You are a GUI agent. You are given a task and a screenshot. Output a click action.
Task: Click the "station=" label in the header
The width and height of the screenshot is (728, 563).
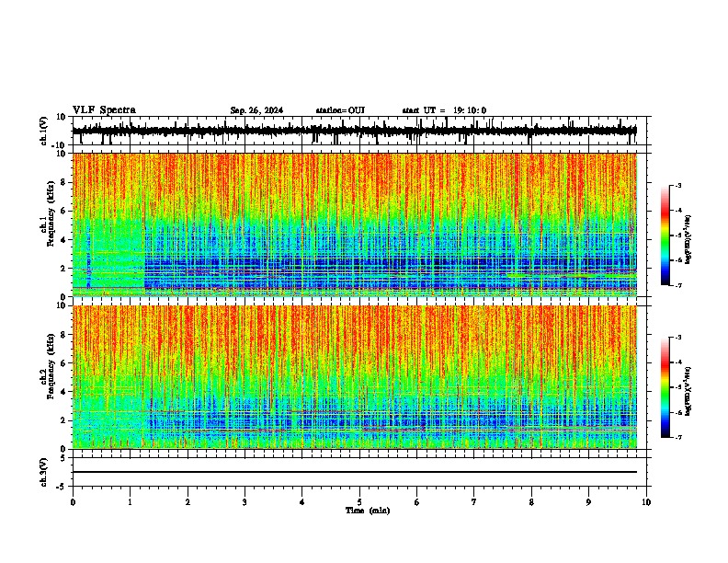[332, 110]
